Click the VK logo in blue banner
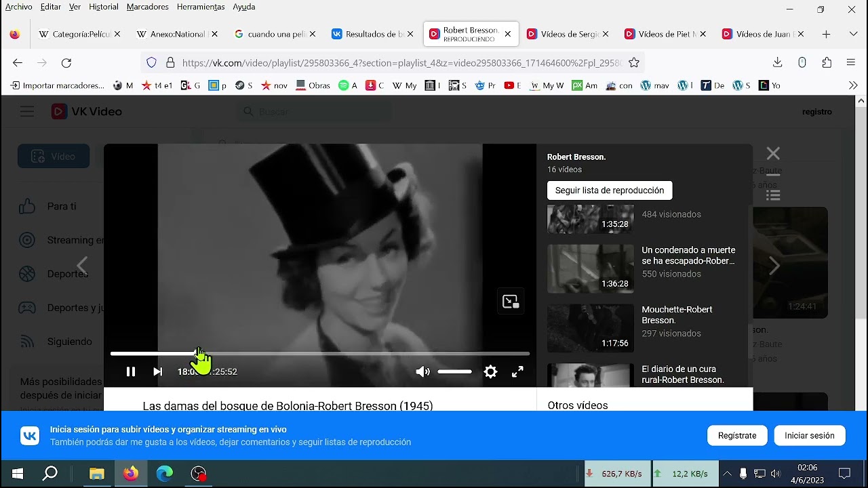868x488 pixels. [x=30, y=436]
